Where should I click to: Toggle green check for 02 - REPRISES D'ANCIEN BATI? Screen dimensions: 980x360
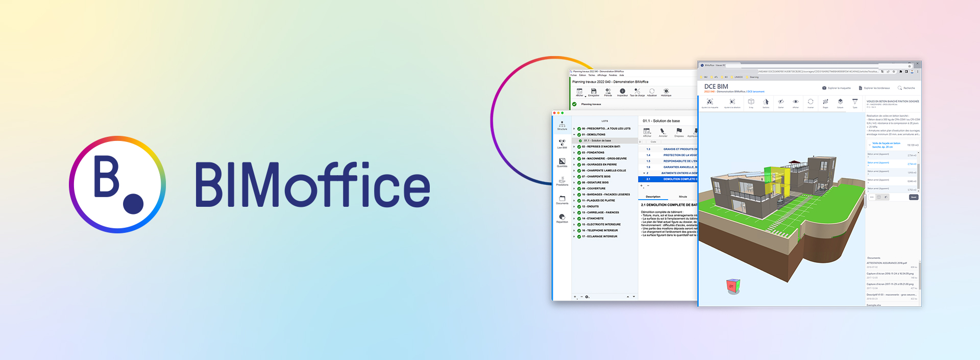point(579,147)
